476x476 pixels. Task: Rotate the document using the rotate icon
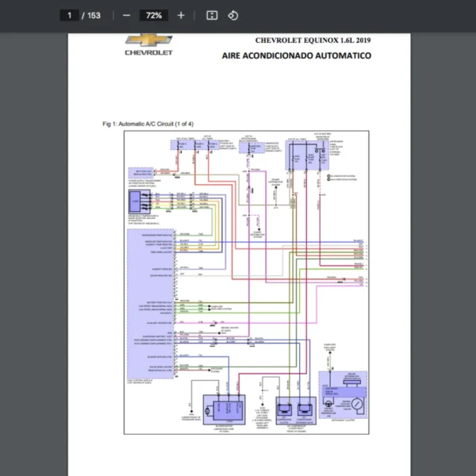click(232, 15)
